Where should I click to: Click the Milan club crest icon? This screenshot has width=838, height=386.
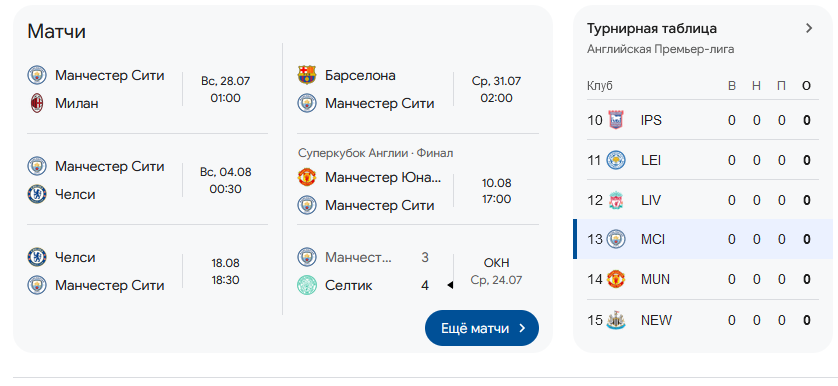(37, 103)
